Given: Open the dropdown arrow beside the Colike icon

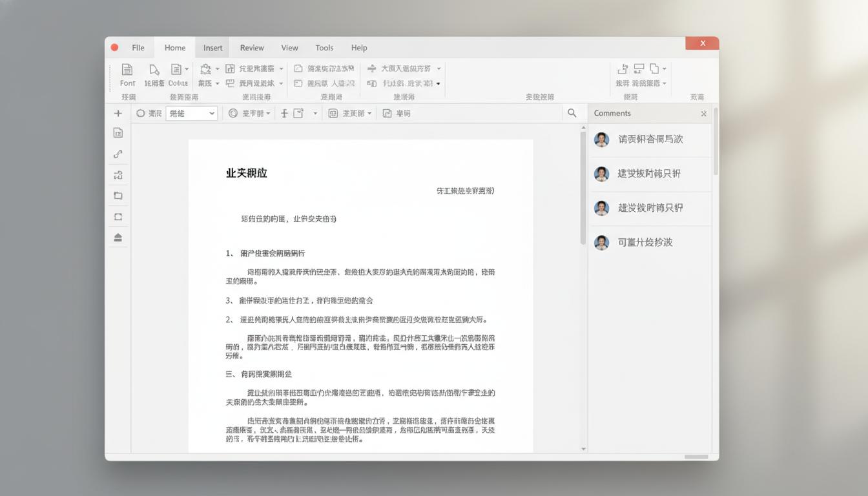Looking at the screenshot, I should 187,69.
